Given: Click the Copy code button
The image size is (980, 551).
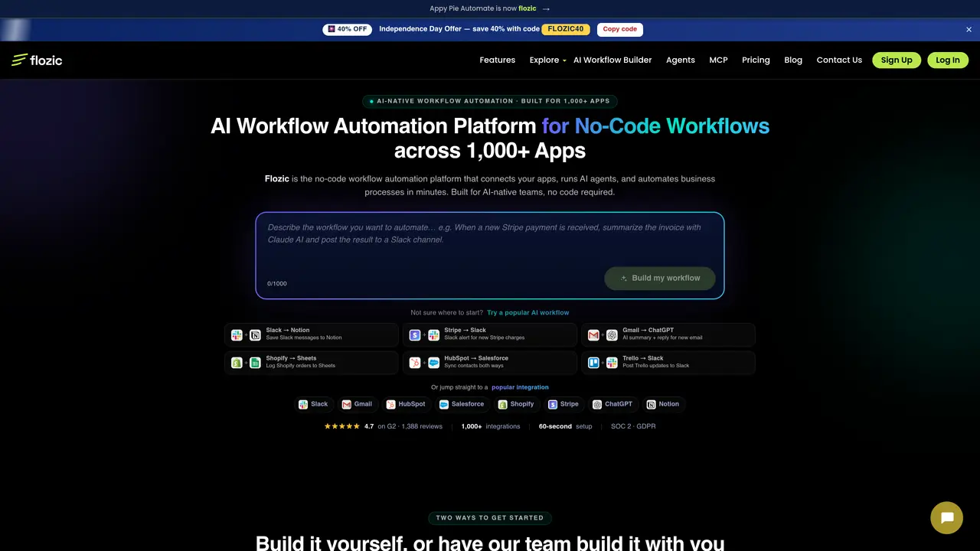Looking at the screenshot, I should (x=620, y=29).
